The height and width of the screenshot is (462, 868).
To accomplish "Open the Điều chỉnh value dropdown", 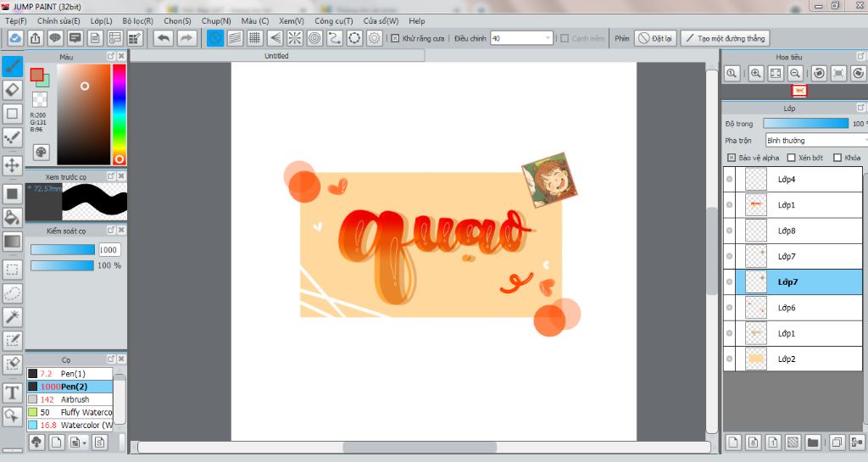I will click(548, 38).
